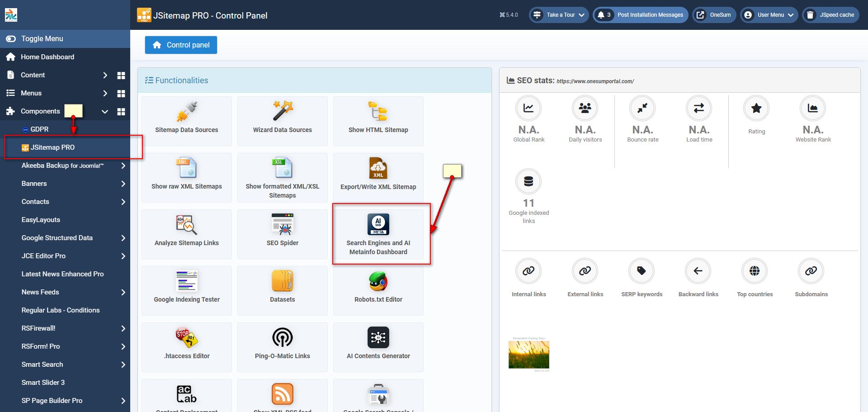Clear the JSpeed cache
The width and height of the screenshot is (868, 412).
pyautogui.click(x=831, y=15)
